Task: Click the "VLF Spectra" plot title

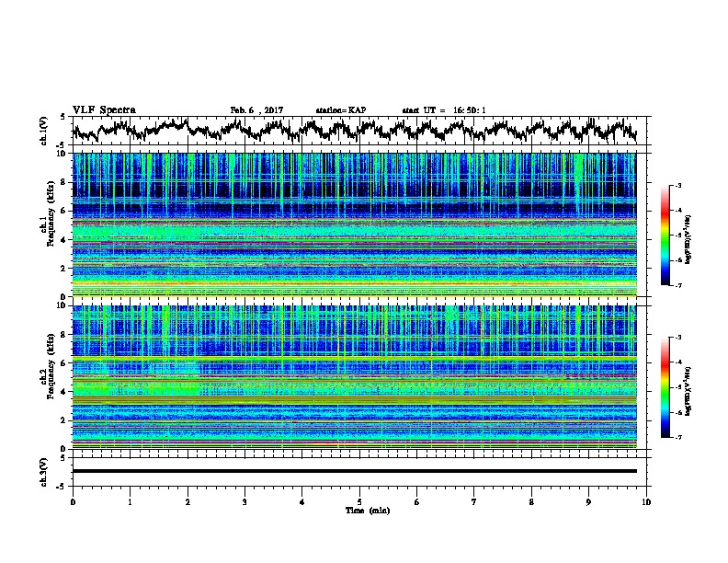Action: tap(104, 110)
